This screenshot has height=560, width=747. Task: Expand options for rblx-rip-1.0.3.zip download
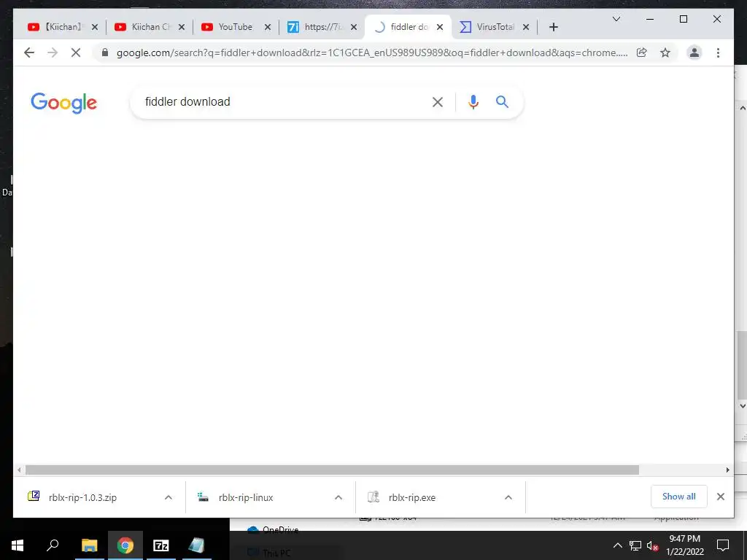click(169, 497)
